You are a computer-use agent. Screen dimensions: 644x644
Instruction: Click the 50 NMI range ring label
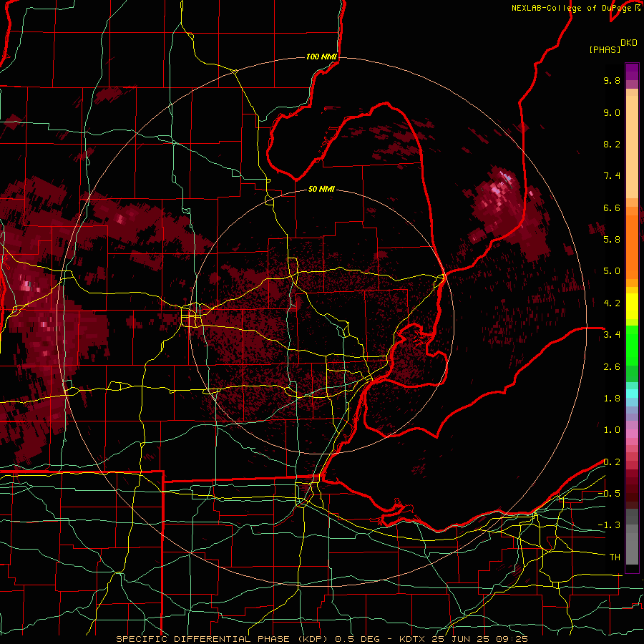[321, 189]
